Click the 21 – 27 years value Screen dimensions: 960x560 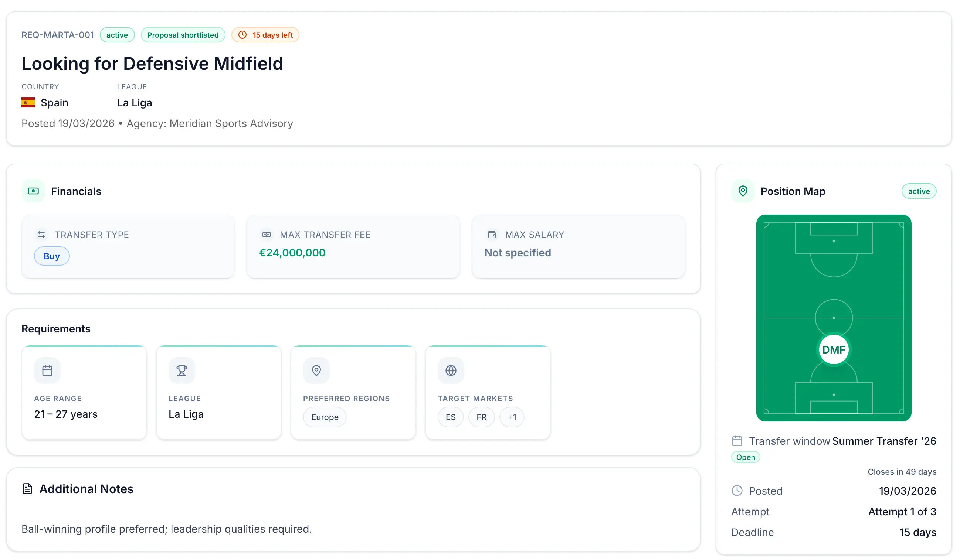click(66, 414)
